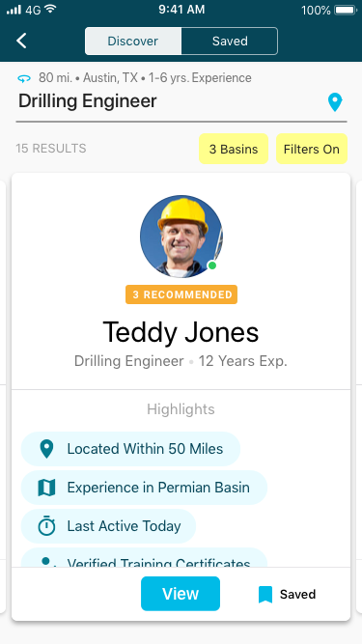
Task: Toggle the Filters On button
Action: [x=312, y=149]
